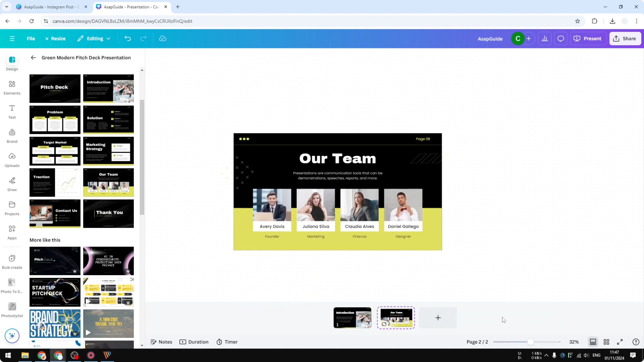Viewport: 644px width, 362px height.
Task: Click the Share button
Action: pyautogui.click(x=625, y=38)
